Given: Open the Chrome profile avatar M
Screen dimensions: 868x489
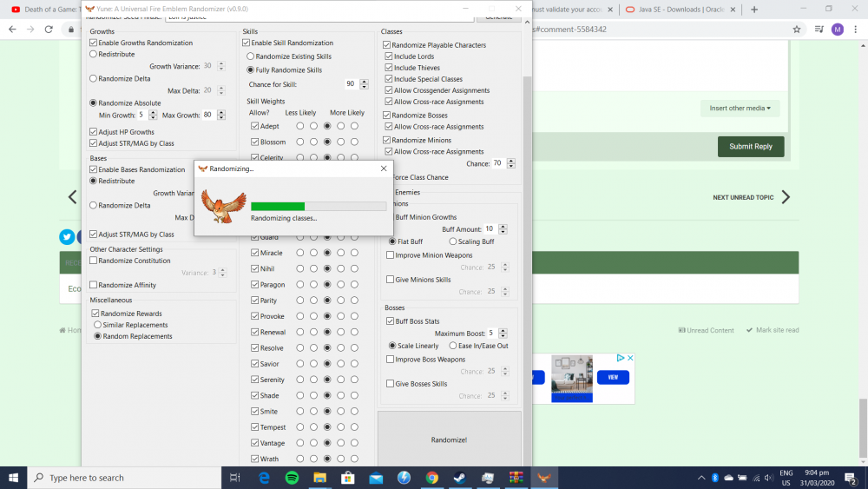Looking at the screenshot, I should click(837, 30).
